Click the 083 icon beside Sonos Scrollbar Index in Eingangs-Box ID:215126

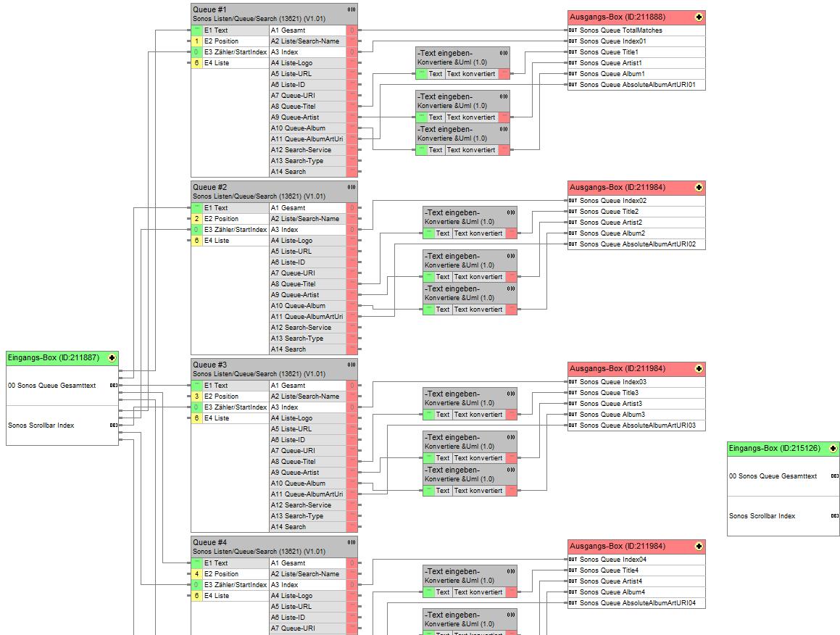834,516
